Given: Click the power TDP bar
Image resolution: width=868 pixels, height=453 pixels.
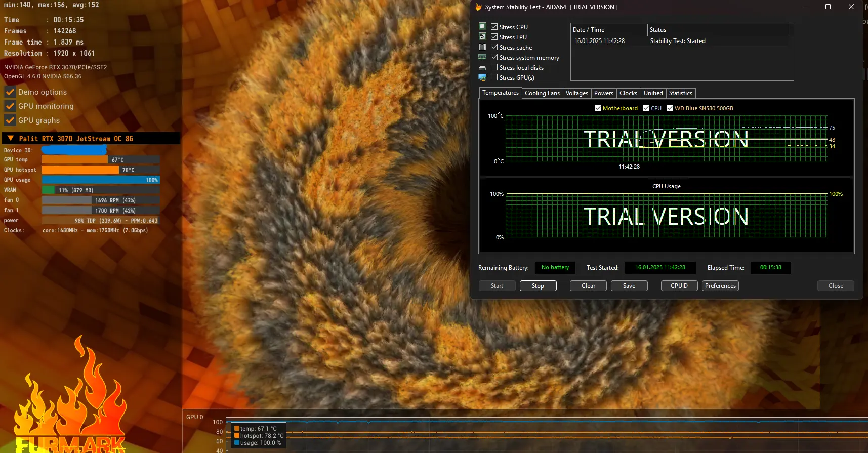Looking at the screenshot, I should [x=101, y=221].
